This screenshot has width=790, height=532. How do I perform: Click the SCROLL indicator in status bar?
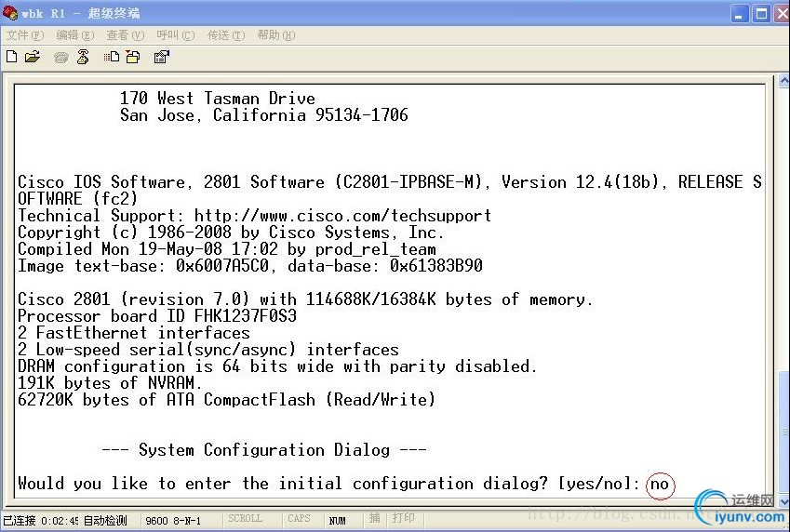(245, 519)
